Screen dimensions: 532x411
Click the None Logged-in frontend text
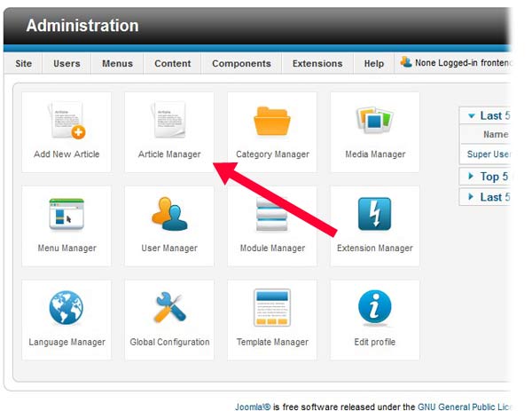pyautogui.click(x=463, y=63)
